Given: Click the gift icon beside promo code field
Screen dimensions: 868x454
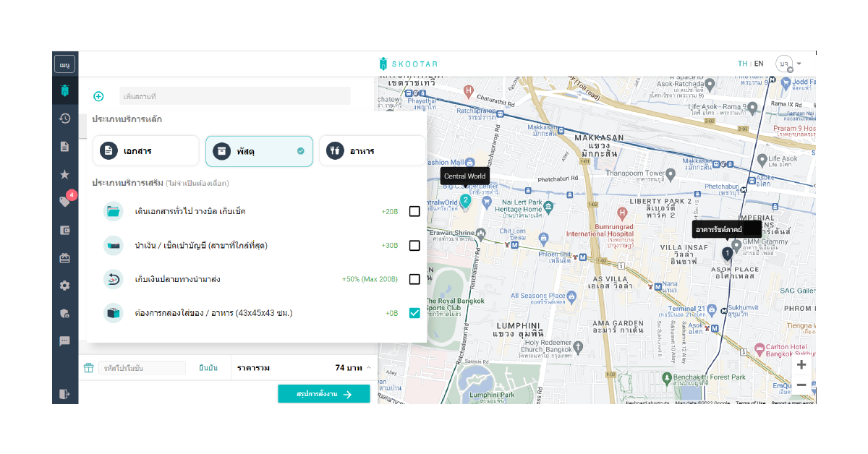Looking at the screenshot, I should [x=89, y=367].
